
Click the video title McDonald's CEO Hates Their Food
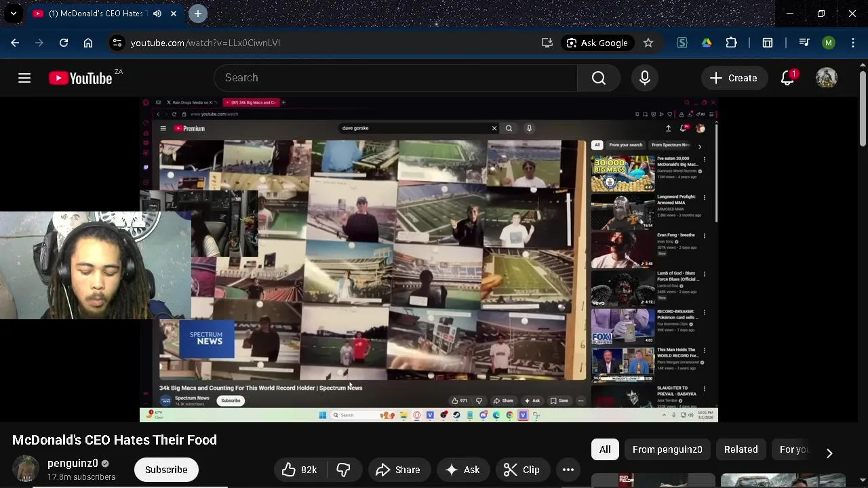coord(115,440)
